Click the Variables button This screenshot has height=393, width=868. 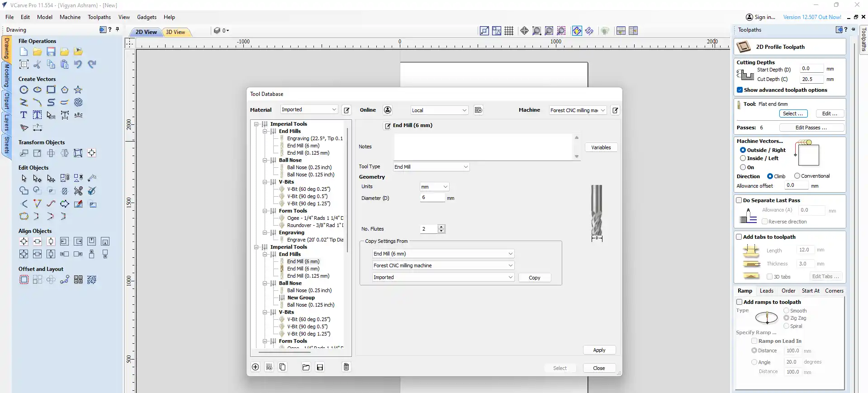[x=601, y=147]
